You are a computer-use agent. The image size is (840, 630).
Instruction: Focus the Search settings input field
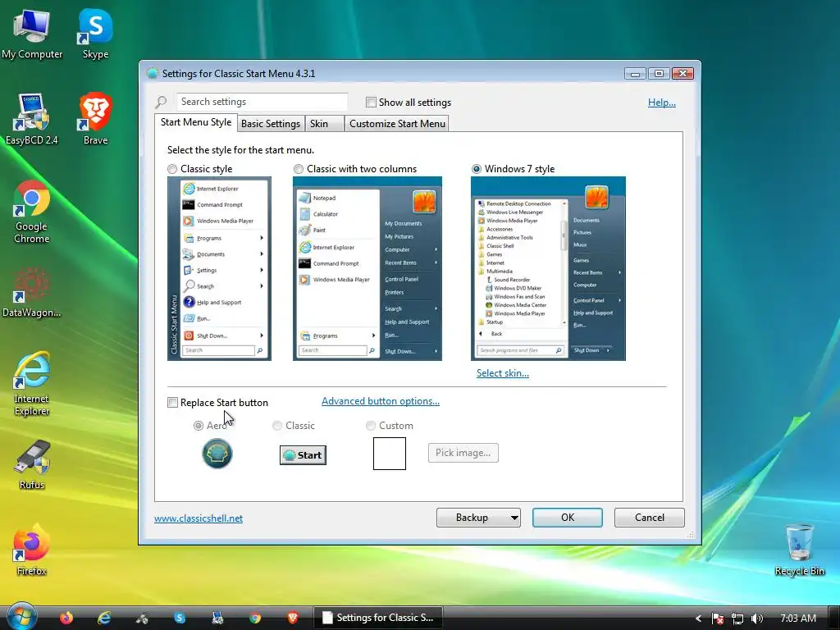click(262, 101)
